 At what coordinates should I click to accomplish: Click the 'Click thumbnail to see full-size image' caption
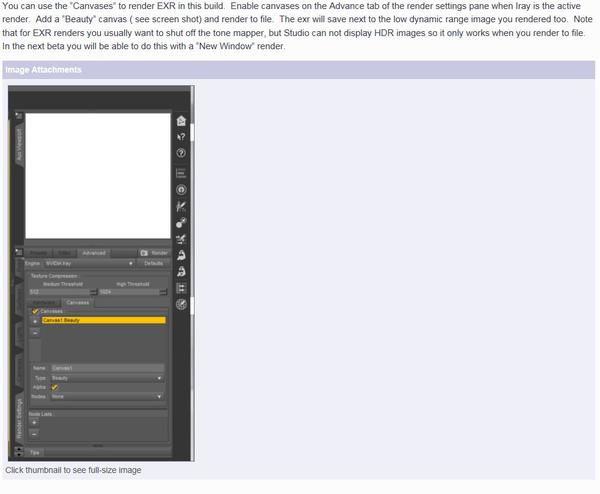73,470
